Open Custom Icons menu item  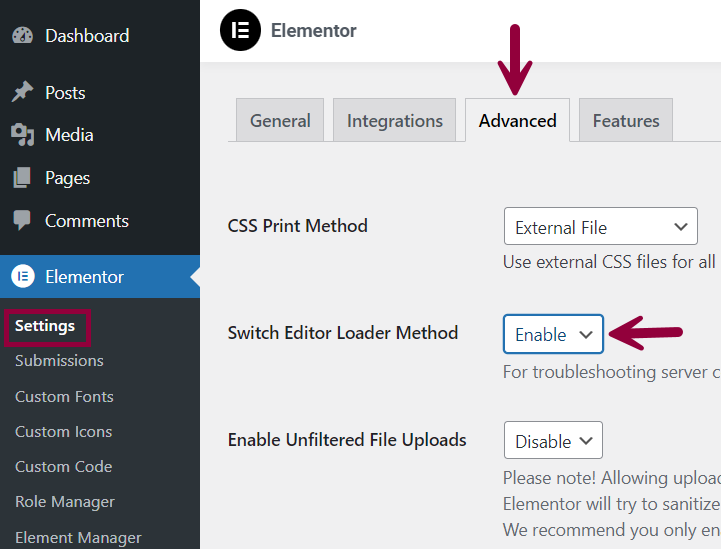pyautogui.click(x=63, y=432)
